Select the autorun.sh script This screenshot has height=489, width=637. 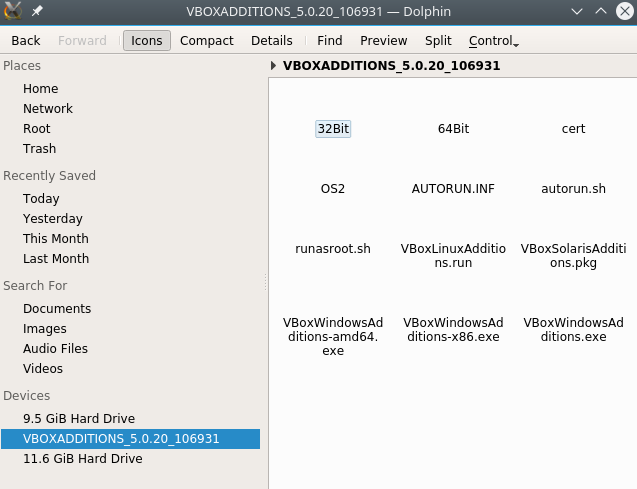coord(573,189)
